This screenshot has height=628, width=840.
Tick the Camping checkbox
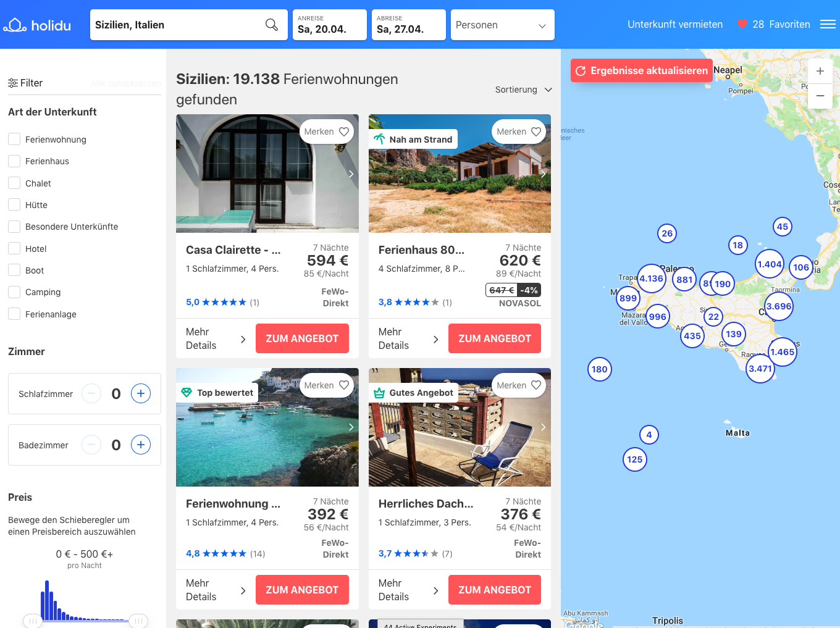click(x=14, y=292)
